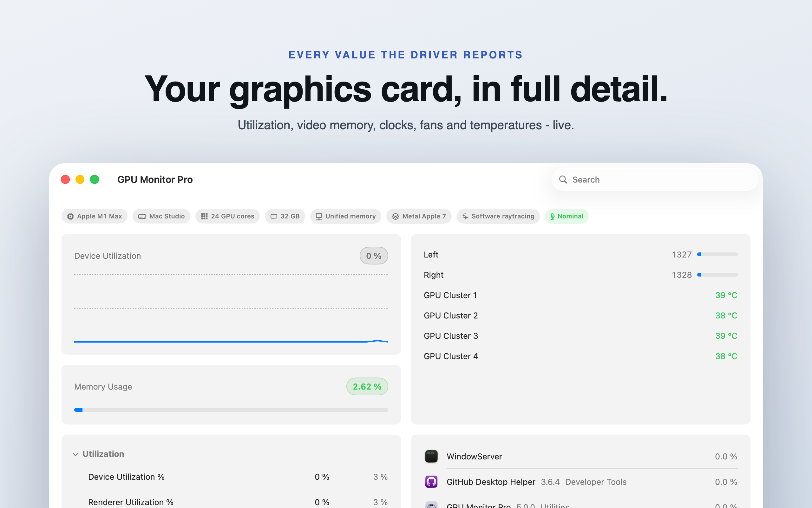Click the GitHub Desktop Helper process name
Image resolution: width=812 pixels, height=508 pixels.
[491, 482]
